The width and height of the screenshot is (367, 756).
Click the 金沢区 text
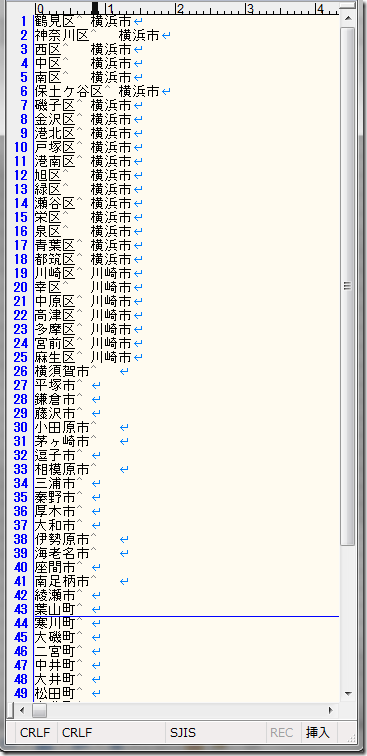(55, 119)
